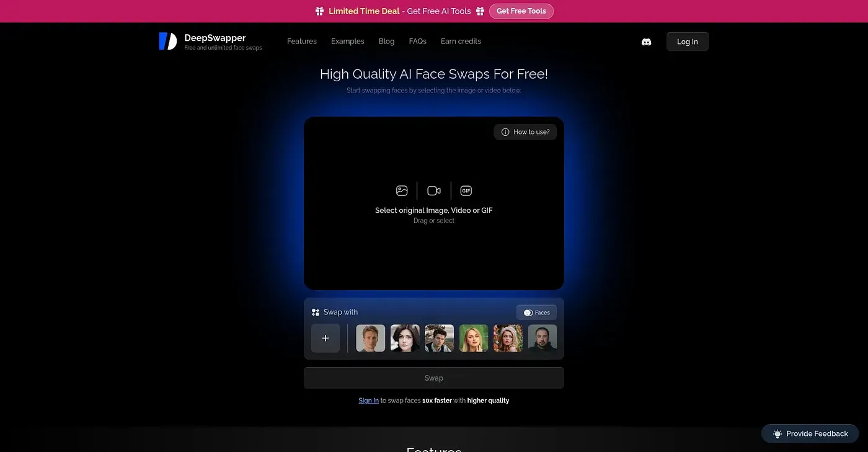Choose the dark-haired woman face thumbnail

point(405,339)
